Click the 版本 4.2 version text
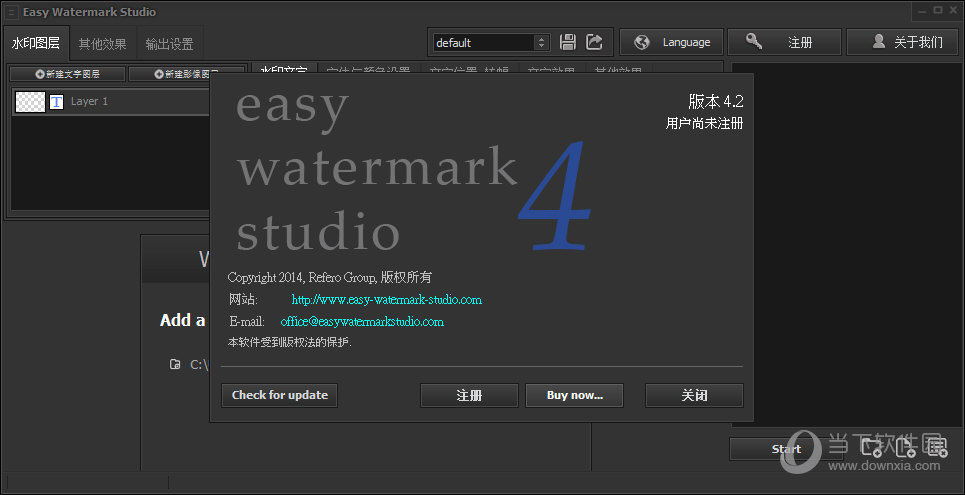 pyautogui.click(x=716, y=101)
